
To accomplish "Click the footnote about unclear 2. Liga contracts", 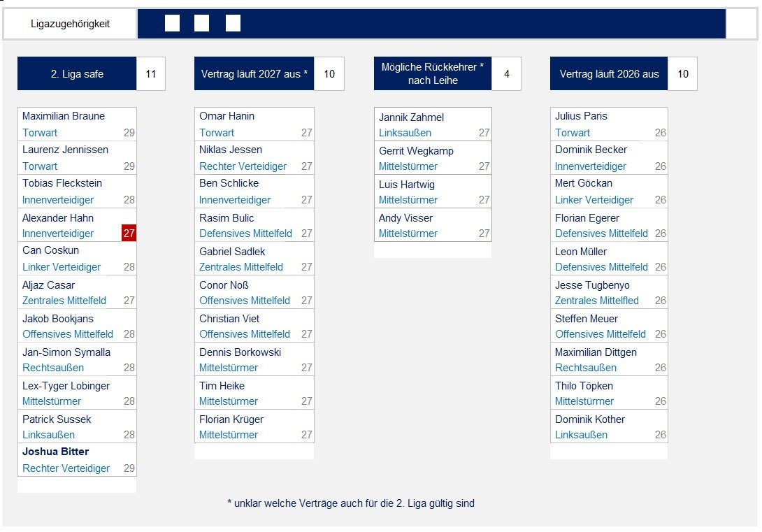I will tap(351, 503).
